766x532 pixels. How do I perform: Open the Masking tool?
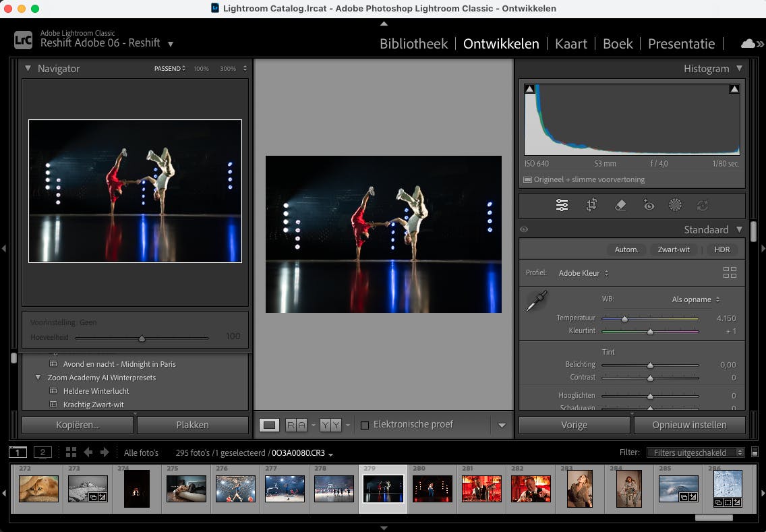(x=676, y=205)
